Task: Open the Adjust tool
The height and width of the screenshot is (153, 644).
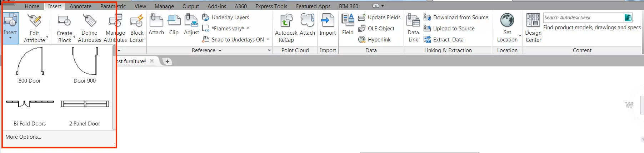Action: (x=191, y=24)
